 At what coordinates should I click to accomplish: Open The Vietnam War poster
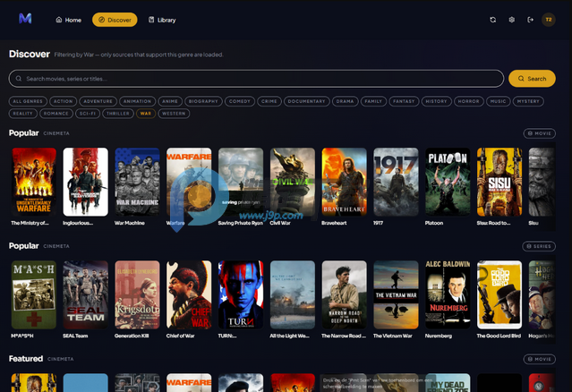[397, 294]
